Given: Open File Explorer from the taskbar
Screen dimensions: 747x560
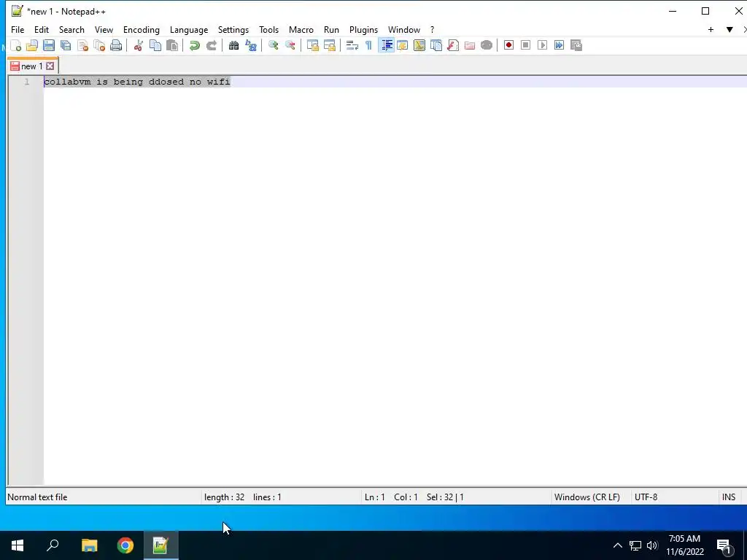Looking at the screenshot, I should [x=89, y=545].
